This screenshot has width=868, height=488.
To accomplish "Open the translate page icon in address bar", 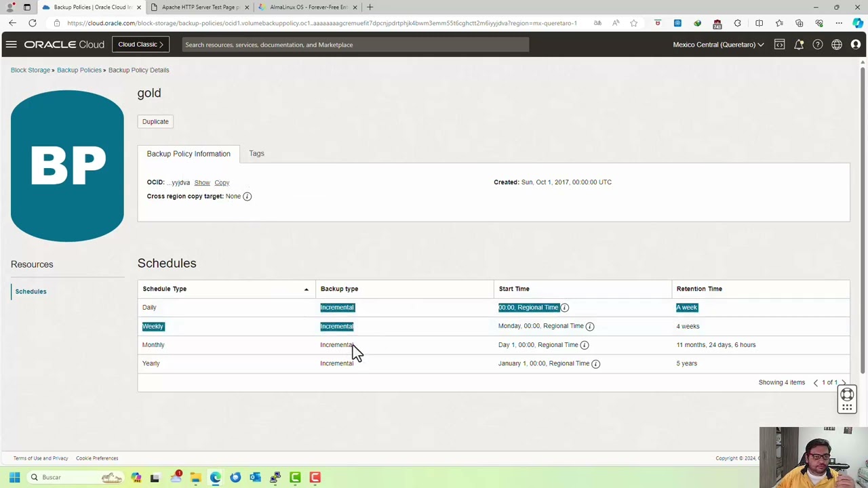I will point(597,23).
